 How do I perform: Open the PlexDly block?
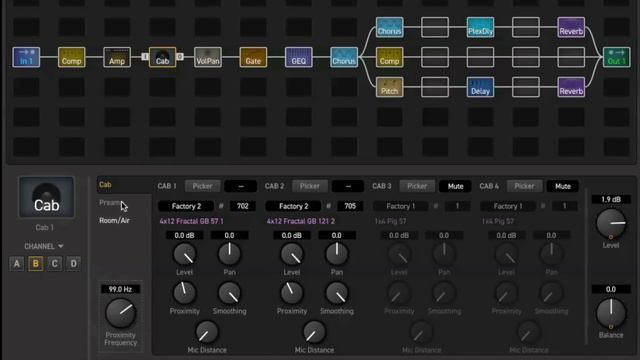tap(480, 27)
